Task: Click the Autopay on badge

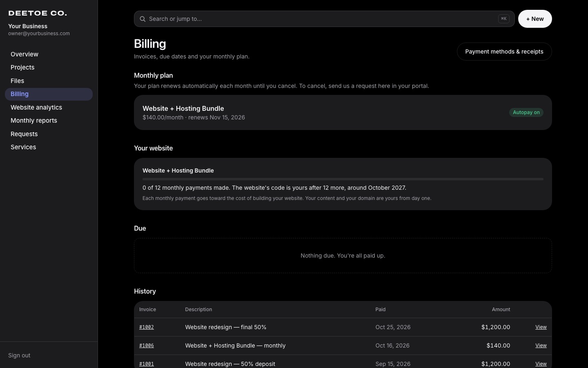Action: 526,112
